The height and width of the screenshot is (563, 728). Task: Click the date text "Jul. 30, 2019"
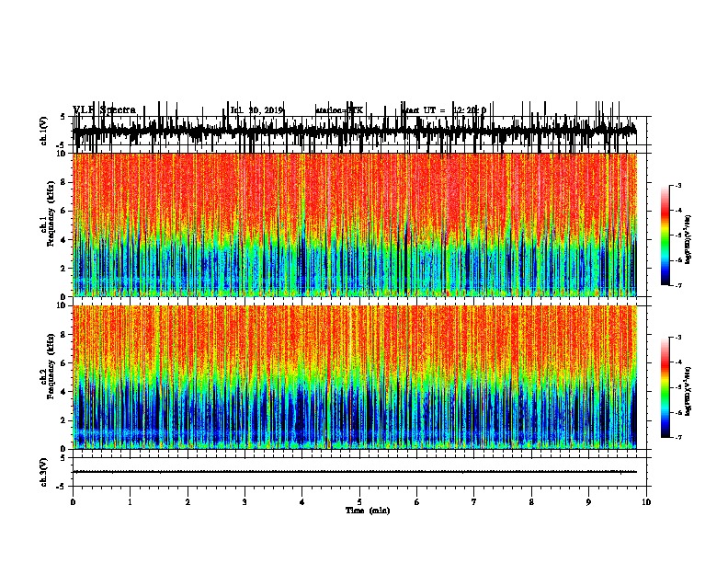[256, 110]
